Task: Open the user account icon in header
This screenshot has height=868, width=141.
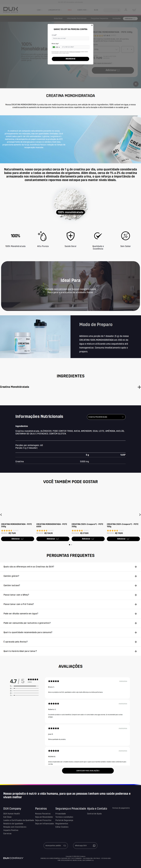Action: click(x=126, y=10)
